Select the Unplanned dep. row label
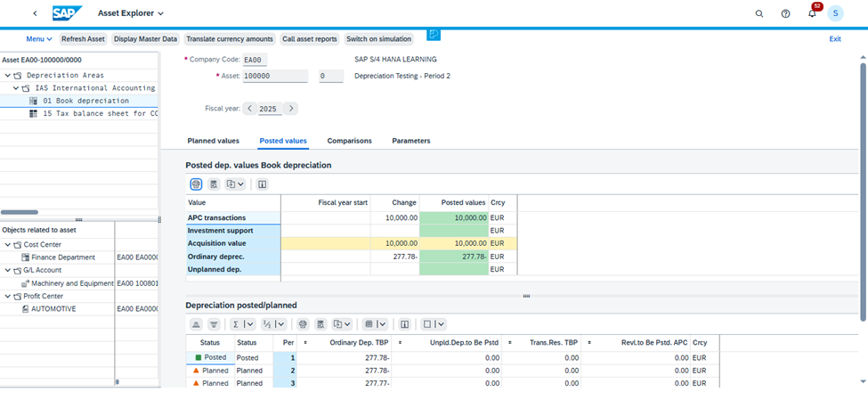 (x=233, y=269)
